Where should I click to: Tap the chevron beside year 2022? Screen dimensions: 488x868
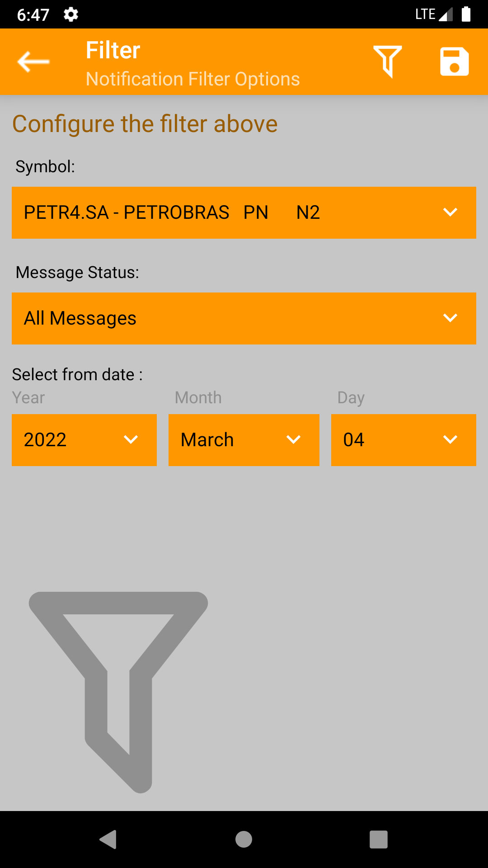pyautogui.click(x=131, y=439)
